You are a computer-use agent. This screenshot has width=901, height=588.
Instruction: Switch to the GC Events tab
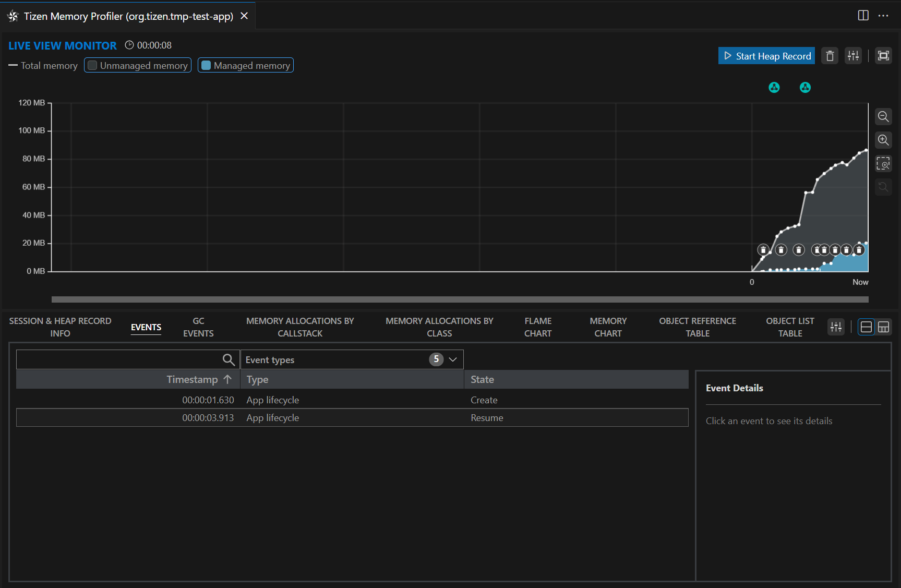(x=198, y=327)
